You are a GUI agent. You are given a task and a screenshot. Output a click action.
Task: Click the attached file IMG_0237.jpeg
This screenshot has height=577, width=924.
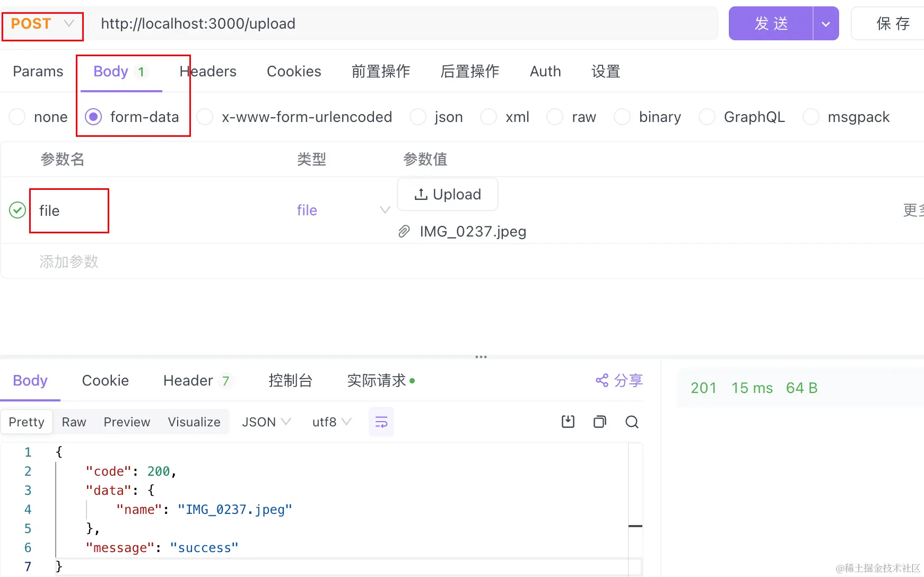473,231
